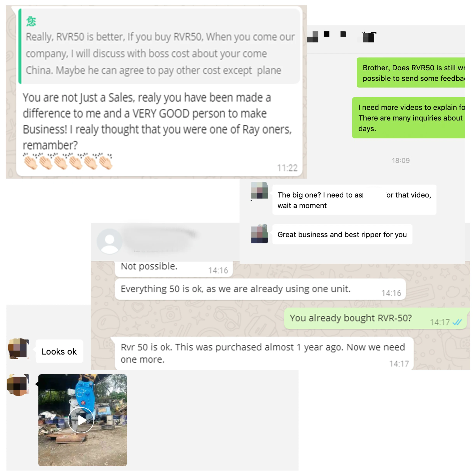Select the Looks ok message bubble

(59, 351)
